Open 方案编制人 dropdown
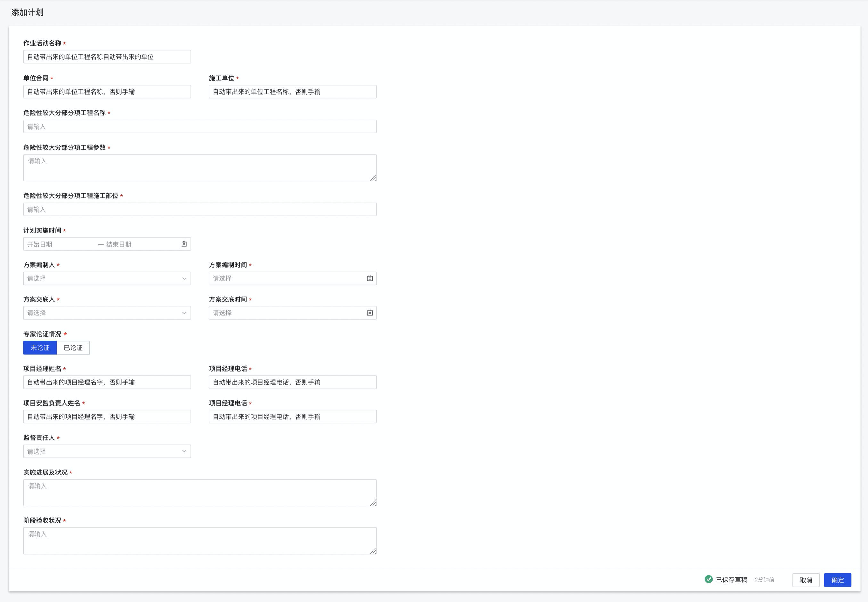Image resolution: width=868 pixels, height=602 pixels. [x=107, y=278]
